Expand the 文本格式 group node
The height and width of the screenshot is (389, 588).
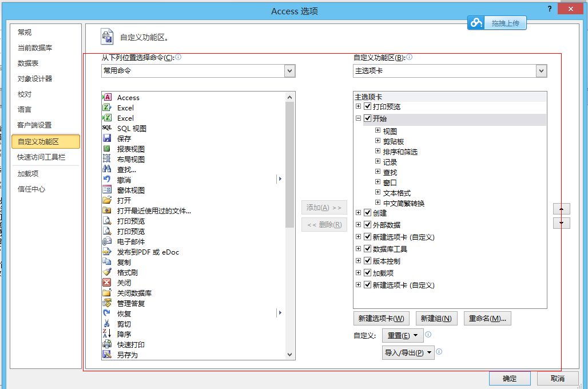tap(378, 192)
